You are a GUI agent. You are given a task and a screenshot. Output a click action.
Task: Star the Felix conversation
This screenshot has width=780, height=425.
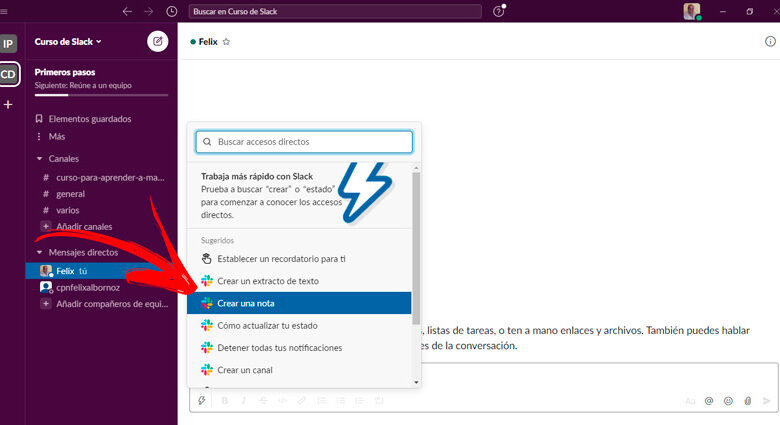pyautogui.click(x=226, y=42)
